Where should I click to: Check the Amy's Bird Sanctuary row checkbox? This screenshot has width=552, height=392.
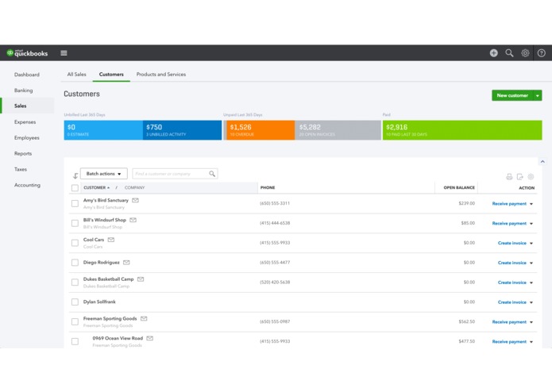pos(75,204)
